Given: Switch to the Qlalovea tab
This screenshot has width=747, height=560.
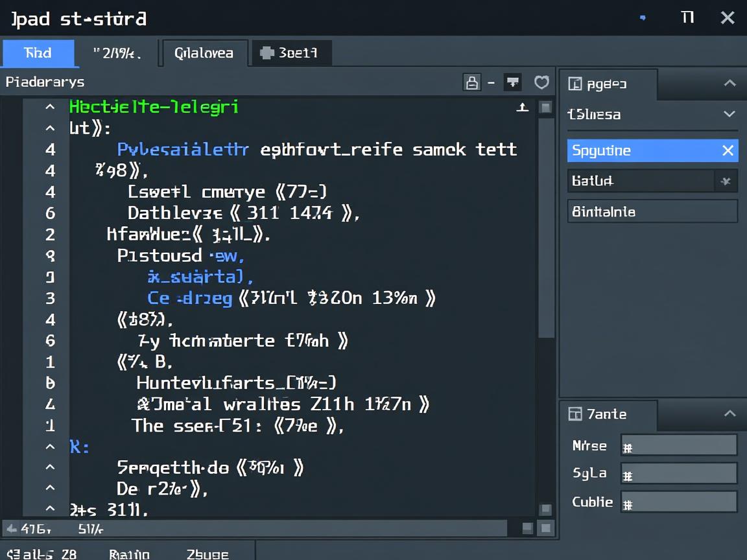Looking at the screenshot, I should (204, 53).
